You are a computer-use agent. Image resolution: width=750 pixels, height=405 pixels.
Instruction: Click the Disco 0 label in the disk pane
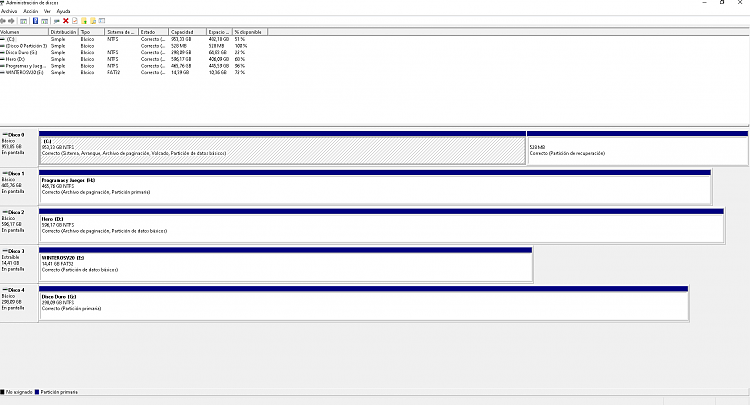pyautogui.click(x=16, y=135)
